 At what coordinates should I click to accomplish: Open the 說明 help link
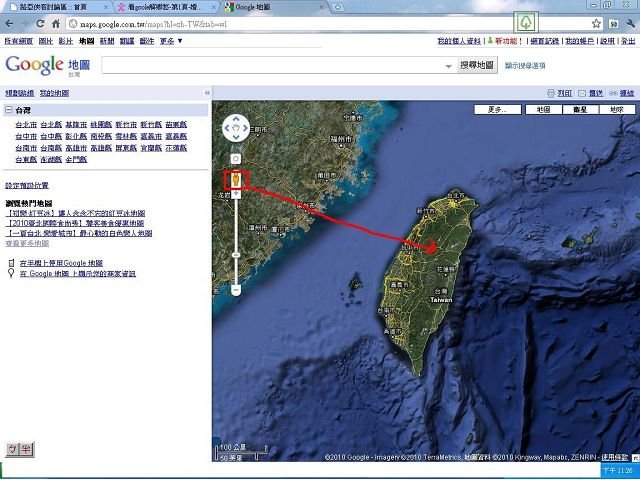coord(607,41)
